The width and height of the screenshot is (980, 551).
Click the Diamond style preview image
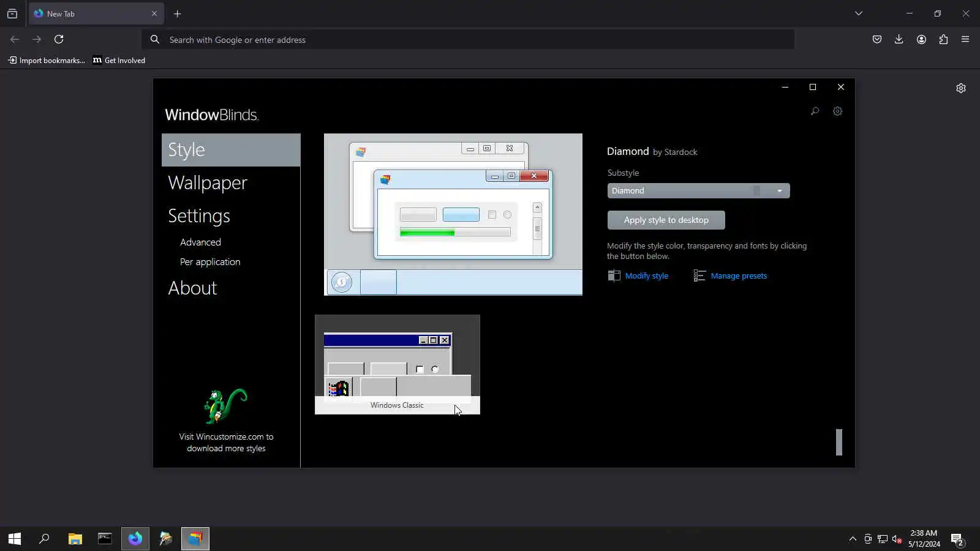453,214
